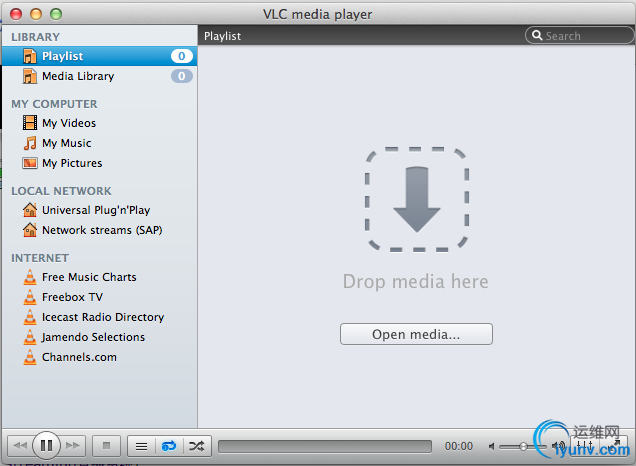Image resolution: width=636 pixels, height=466 pixels.
Task: Click the 00:00 time display
Action: click(459, 446)
